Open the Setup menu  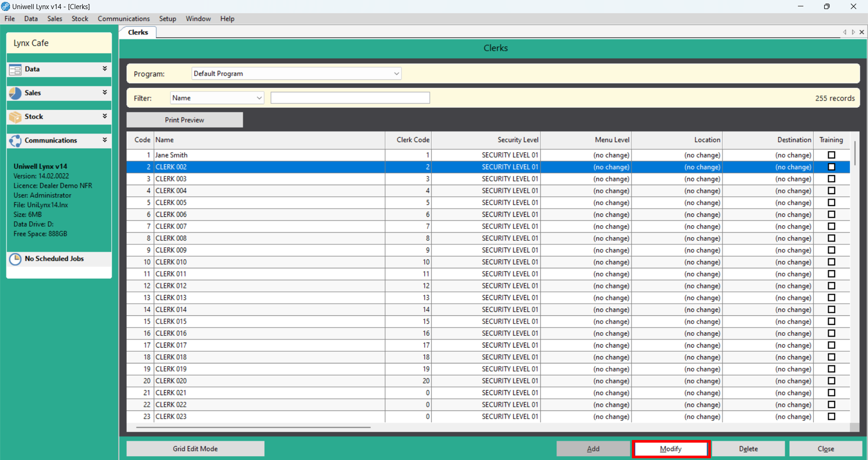click(x=168, y=19)
